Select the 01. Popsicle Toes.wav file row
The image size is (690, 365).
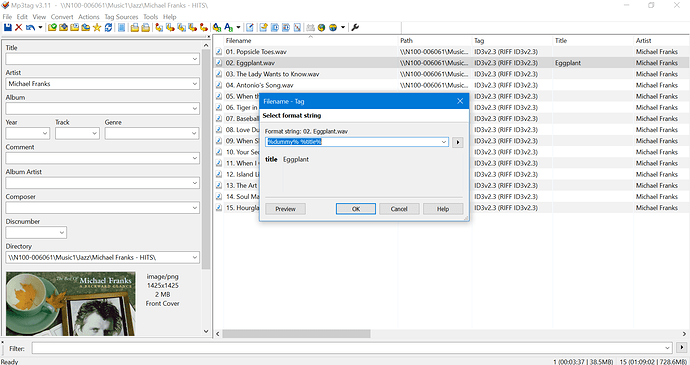pyautogui.click(x=451, y=52)
